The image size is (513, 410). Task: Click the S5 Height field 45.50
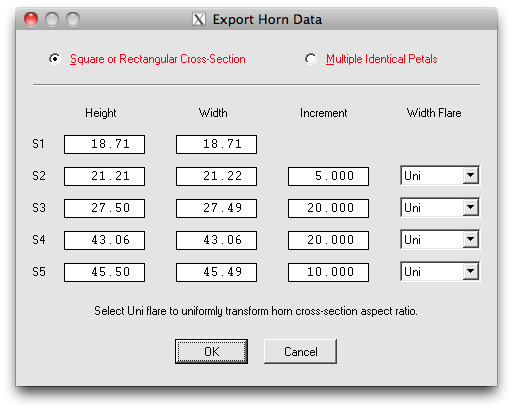coord(104,272)
